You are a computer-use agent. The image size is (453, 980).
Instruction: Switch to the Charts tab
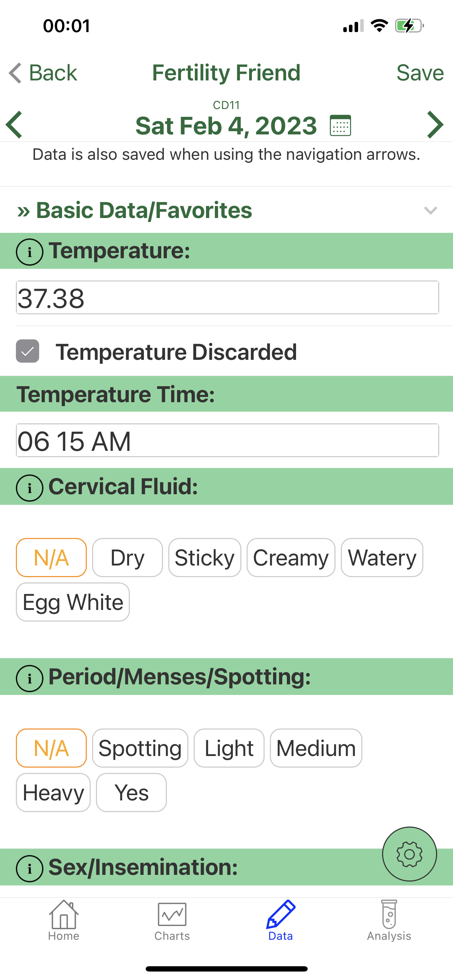pos(172,921)
